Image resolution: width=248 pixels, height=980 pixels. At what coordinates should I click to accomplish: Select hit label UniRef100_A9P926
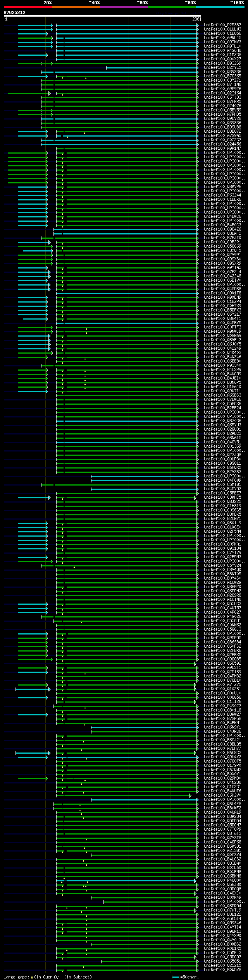pyautogui.click(x=222, y=89)
